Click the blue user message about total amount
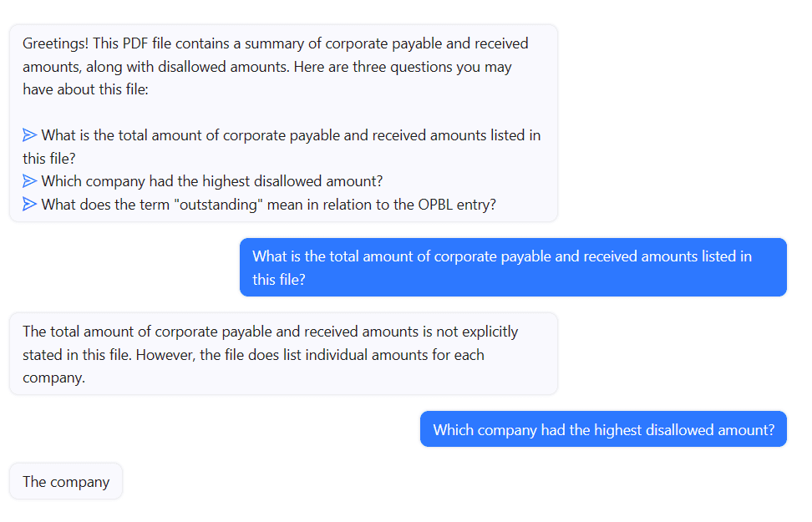Viewport: 812px width, 522px height. coord(512,267)
